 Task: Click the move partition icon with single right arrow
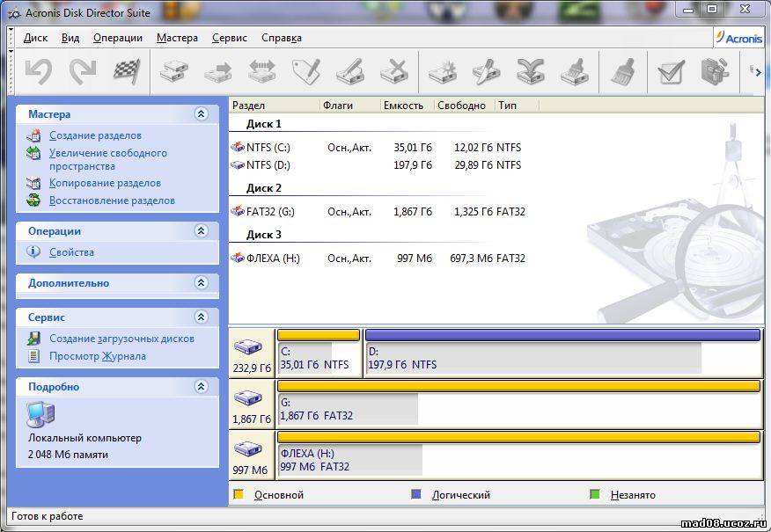pos(217,72)
